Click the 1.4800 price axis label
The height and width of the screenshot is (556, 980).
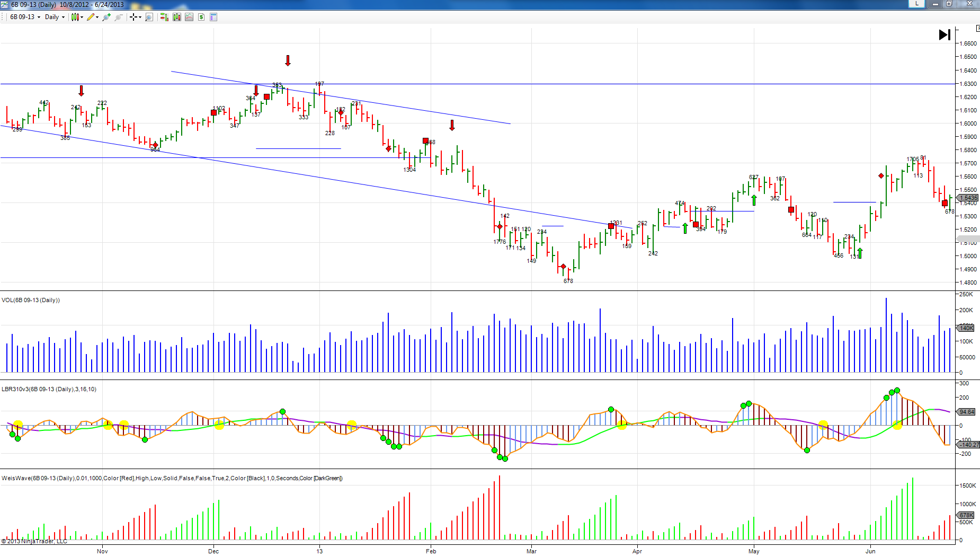pyautogui.click(x=968, y=283)
